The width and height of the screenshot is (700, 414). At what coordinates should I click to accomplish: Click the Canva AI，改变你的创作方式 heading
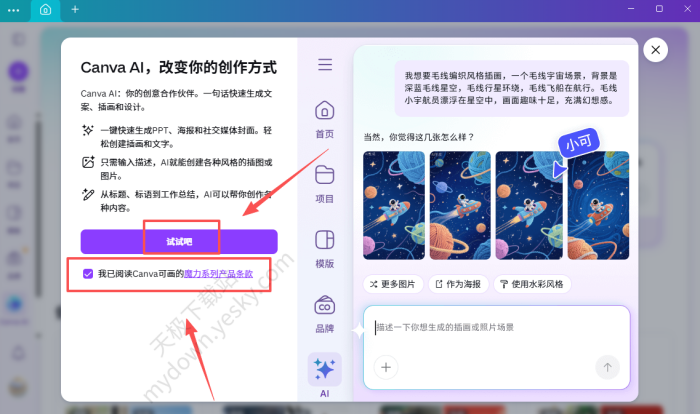point(179,67)
